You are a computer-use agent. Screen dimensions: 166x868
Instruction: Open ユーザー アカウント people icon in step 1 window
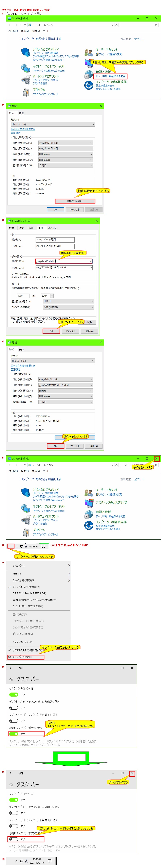89,52
